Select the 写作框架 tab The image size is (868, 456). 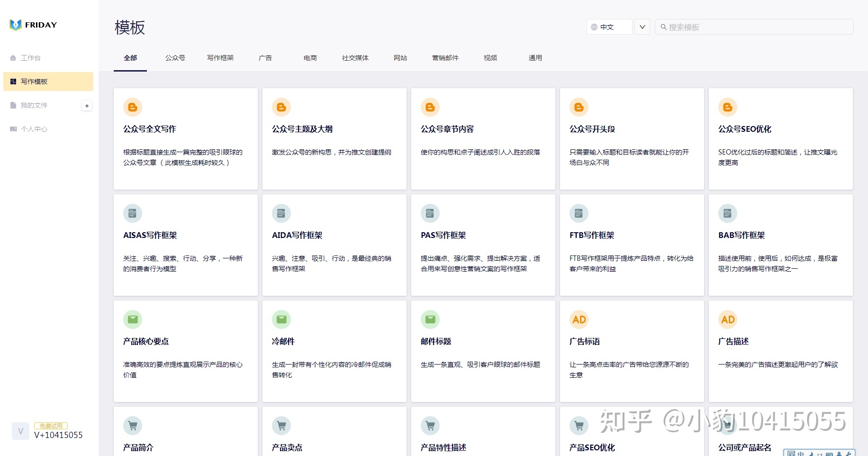pyautogui.click(x=220, y=58)
